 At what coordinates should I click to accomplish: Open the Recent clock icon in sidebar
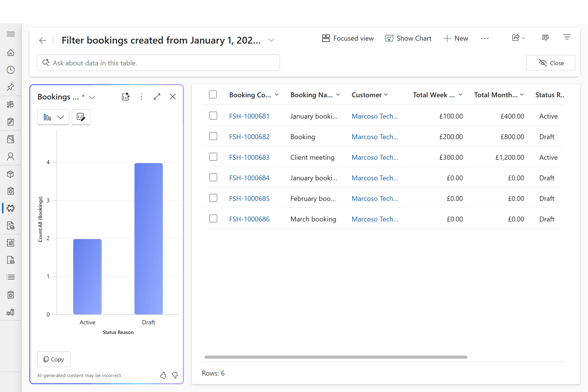pos(11,70)
